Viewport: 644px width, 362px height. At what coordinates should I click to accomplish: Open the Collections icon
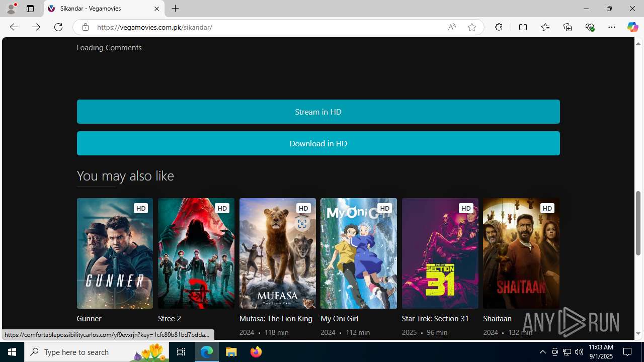coord(568,27)
